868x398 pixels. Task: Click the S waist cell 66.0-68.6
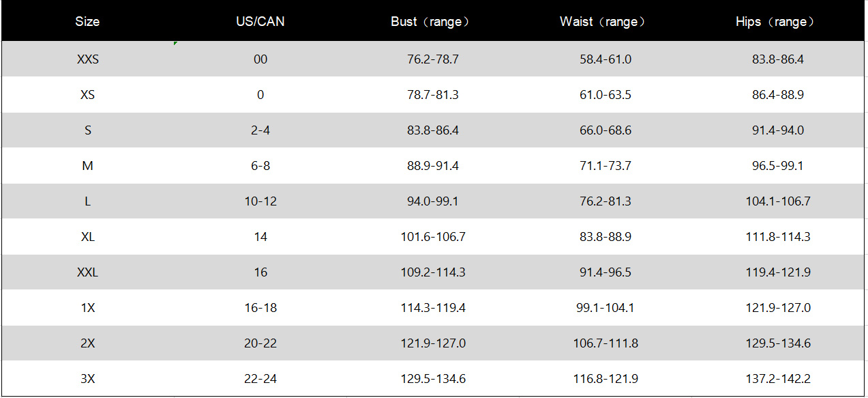pos(605,130)
